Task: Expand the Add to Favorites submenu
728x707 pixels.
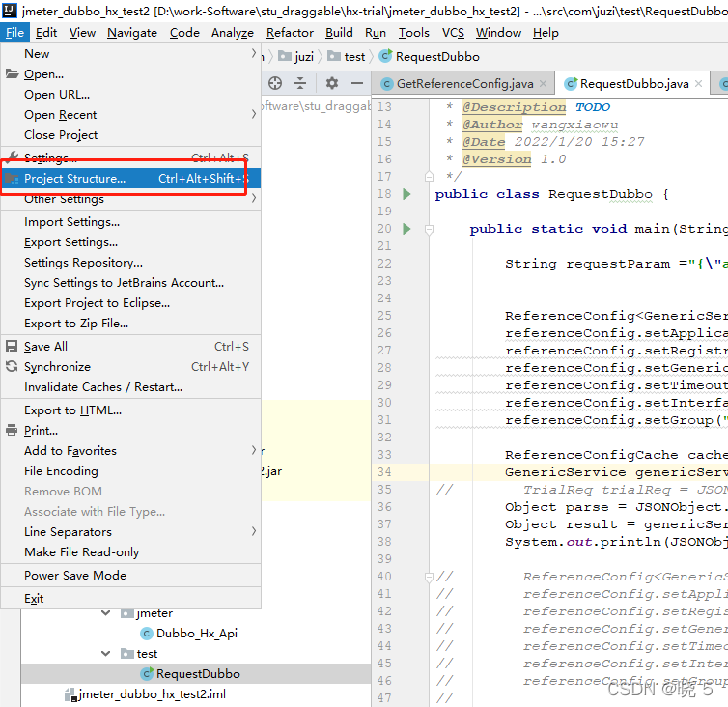Action: (254, 450)
